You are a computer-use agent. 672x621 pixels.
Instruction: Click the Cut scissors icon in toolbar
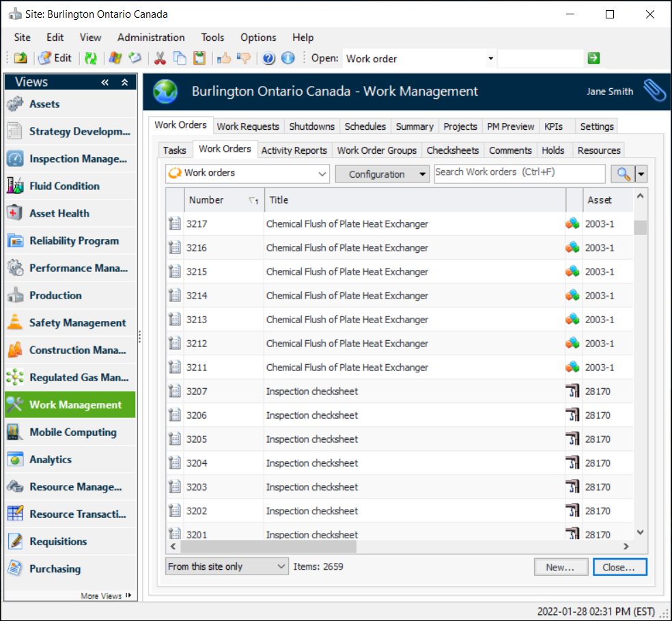(x=160, y=59)
